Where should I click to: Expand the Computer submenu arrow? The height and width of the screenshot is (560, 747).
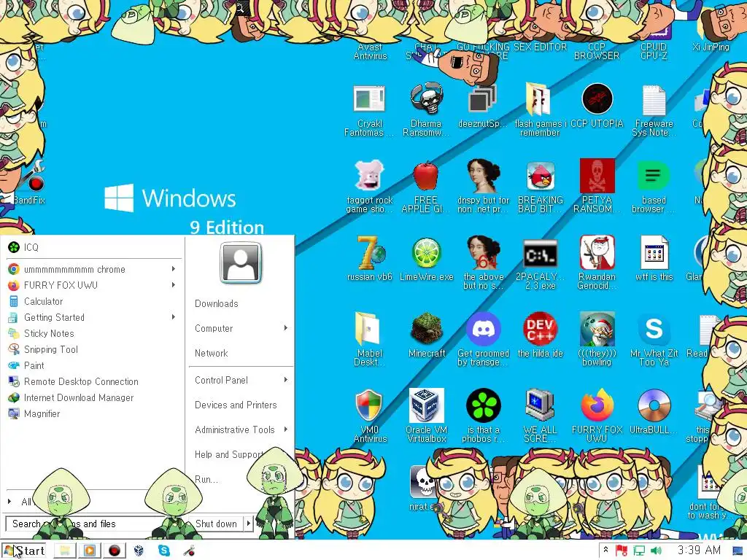pos(286,328)
